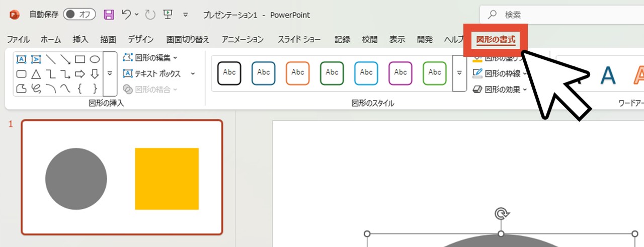
Task: Click the 図形の枠線 button
Action: coord(500,74)
